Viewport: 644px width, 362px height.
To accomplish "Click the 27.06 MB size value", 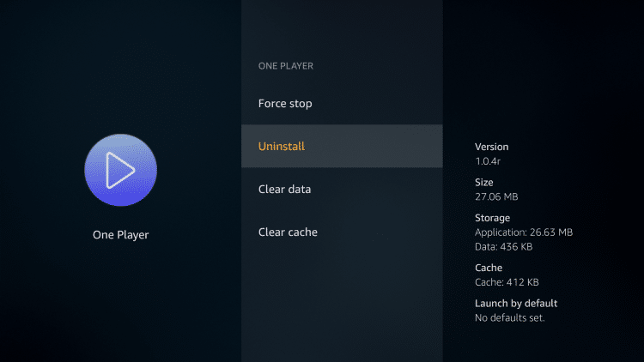I will click(x=496, y=196).
